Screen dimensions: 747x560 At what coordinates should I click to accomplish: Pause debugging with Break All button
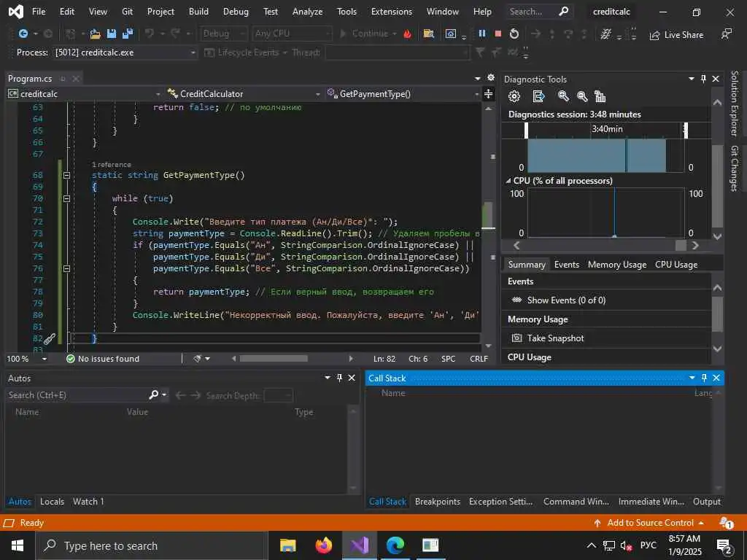[x=482, y=34]
